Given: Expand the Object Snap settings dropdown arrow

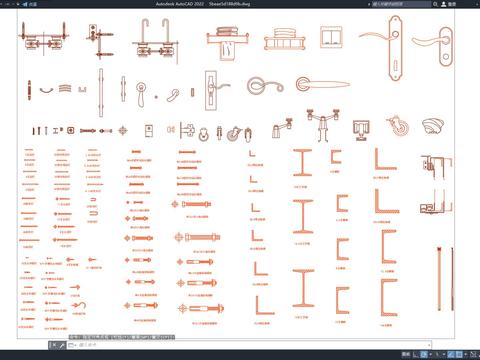Looking at the screenshot, I should click(466, 354).
